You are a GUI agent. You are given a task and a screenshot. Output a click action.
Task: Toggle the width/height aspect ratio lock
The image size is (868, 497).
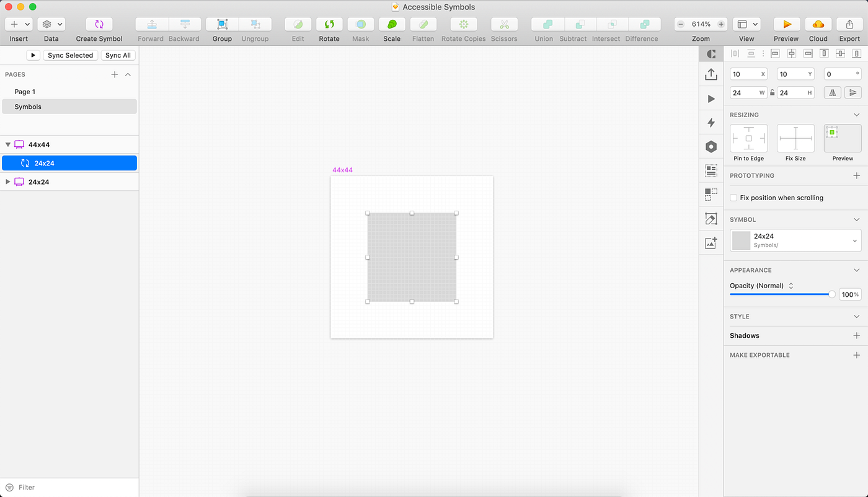point(772,92)
